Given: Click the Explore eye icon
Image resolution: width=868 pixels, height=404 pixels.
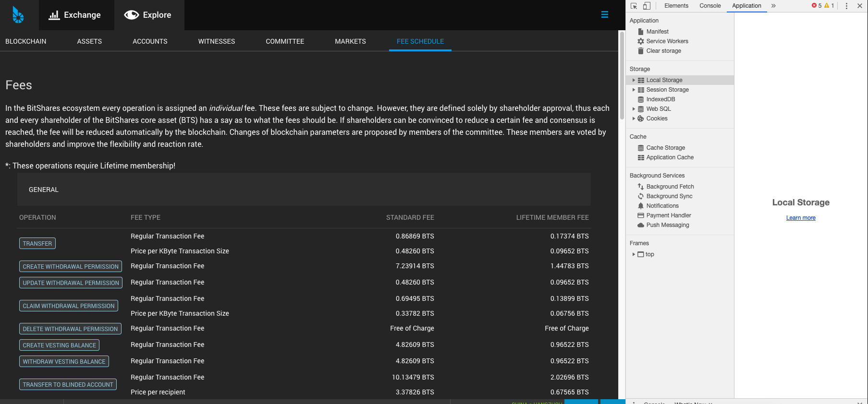Looking at the screenshot, I should point(132,15).
